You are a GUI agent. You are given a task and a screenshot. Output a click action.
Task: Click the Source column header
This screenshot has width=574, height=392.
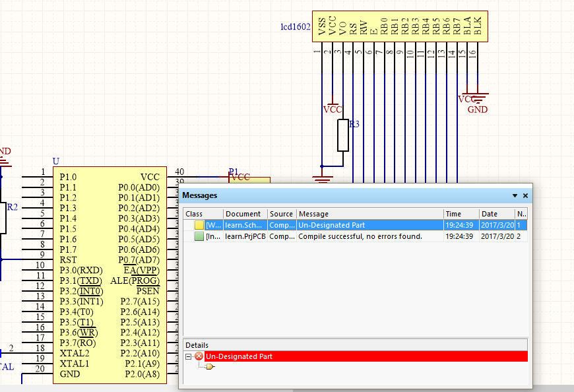pos(282,214)
